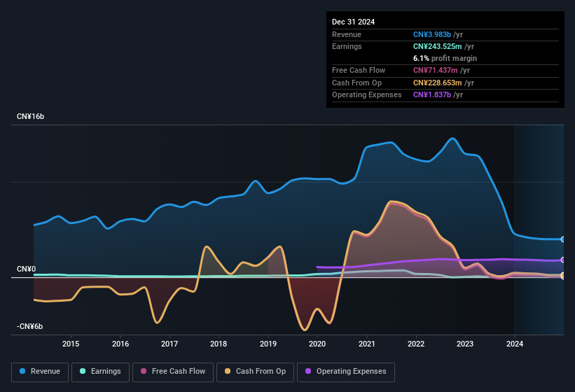Select the purple Operating Expenses endpoint marker
The height and width of the screenshot is (392, 575).
click(x=563, y=260)
